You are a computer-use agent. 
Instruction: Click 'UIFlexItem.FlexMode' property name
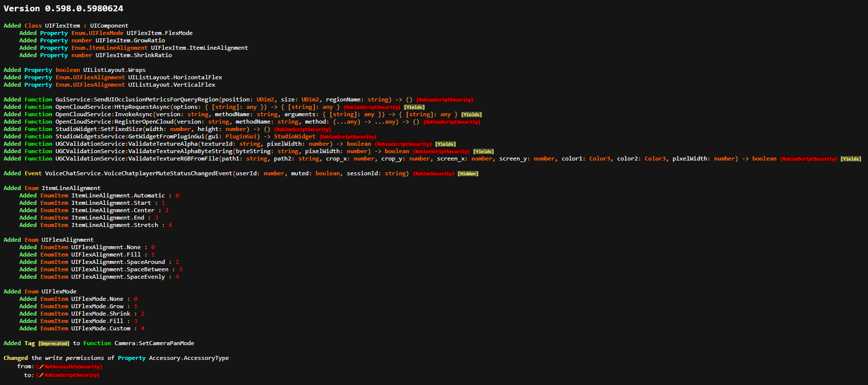(160, 33)
